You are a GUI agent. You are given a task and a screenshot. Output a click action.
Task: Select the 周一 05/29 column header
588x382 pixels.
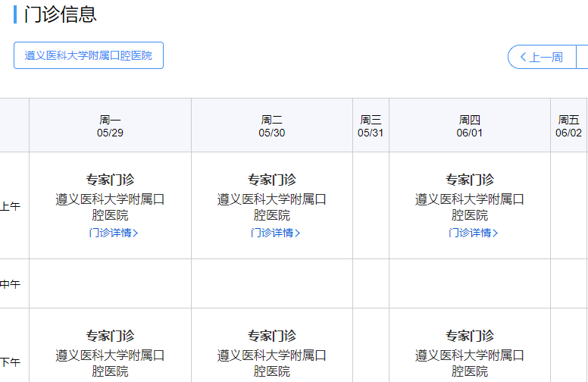[110, 126]
